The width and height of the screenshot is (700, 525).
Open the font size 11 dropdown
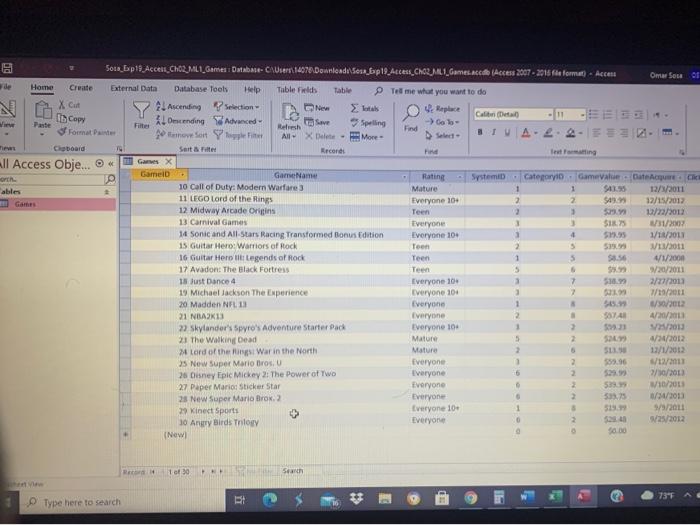click(x=583, y=115)
